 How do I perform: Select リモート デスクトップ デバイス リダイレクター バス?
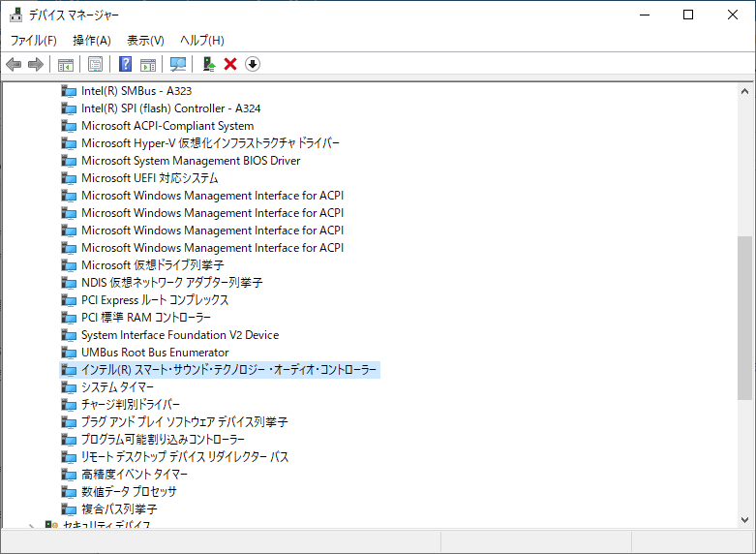(x=185, y=456)
